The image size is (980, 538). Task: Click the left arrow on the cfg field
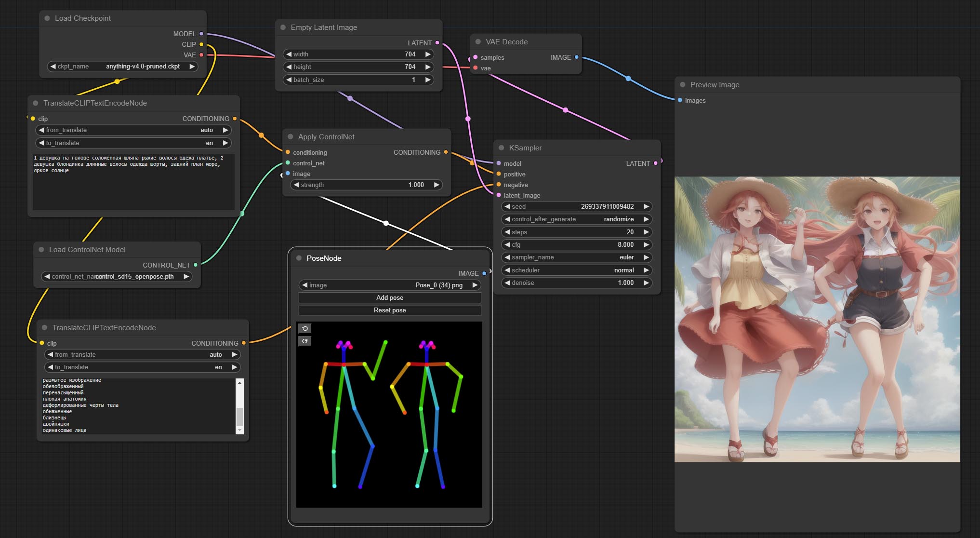pyautogui.click(x=507, y=244)
